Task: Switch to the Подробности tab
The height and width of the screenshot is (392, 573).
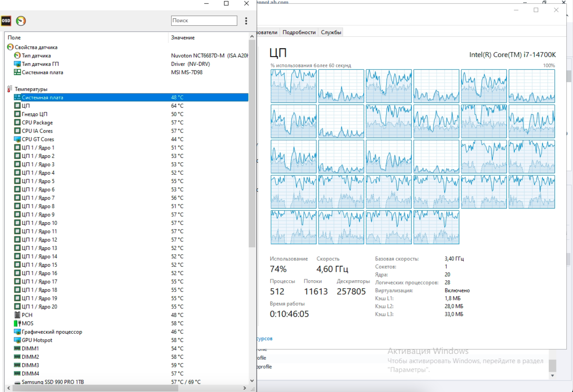Action: (x=299, y=32)
